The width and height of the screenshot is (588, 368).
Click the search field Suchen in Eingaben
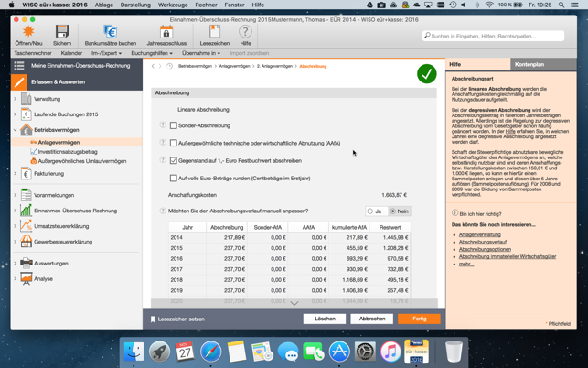tap(494, 36)
